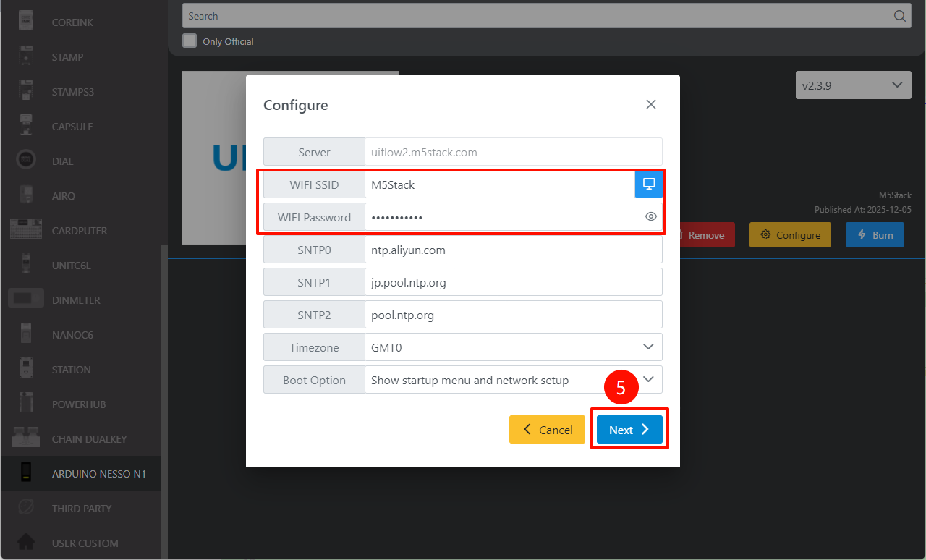Screen dimensions: 926x560
Task: Click the yellow Cancel button
Action: 547,430
